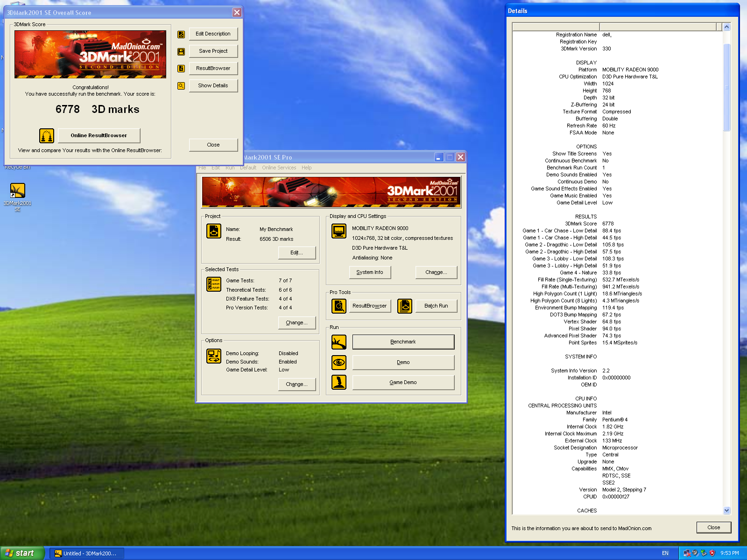The image size is (747, 560).
Task: Click the Pro Tools ResultBrowser button
Action: [370, 306]
